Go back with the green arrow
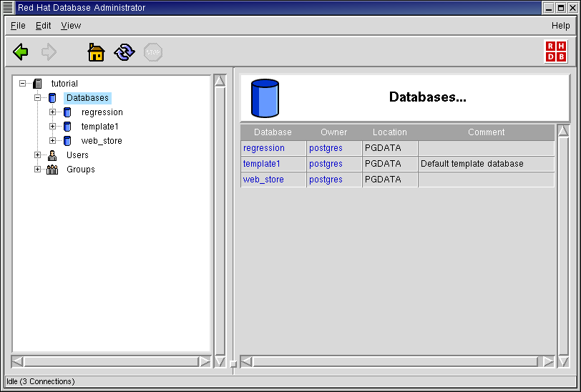This screenshot has width=581, height=392. (20, 52)
